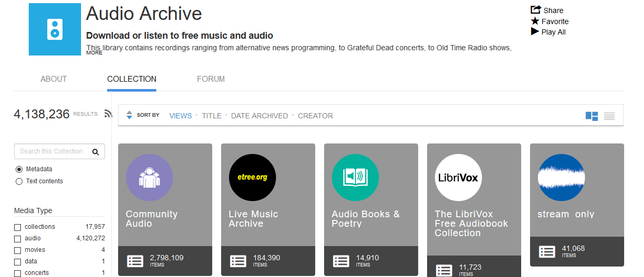This screenshot has height=277, width=644.
Task: Open the COLLECTION tab
Action: pos(132,79)
